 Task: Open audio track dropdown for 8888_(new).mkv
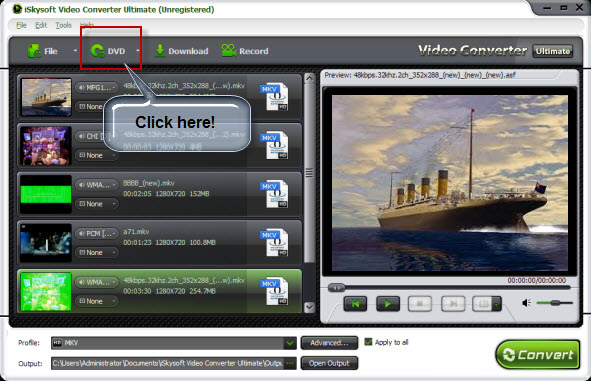point(97,185)
